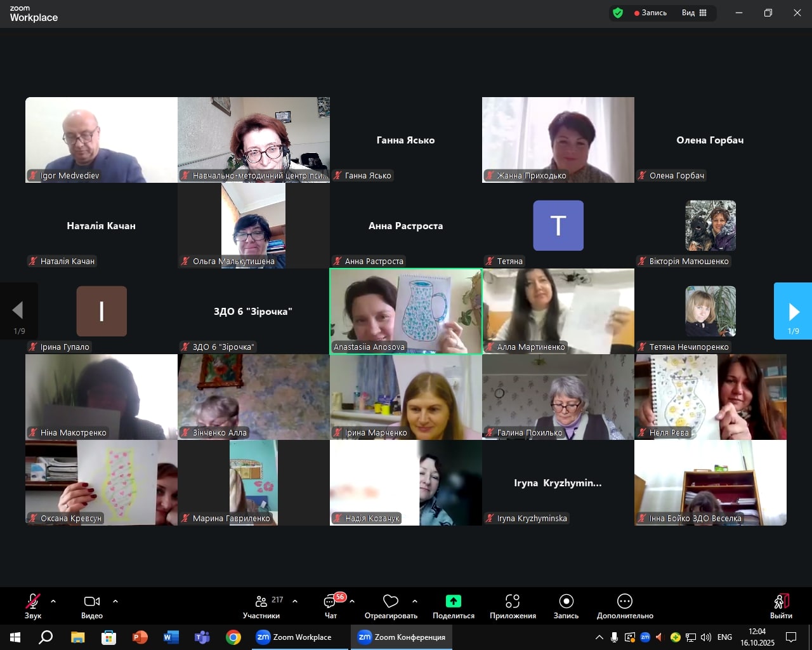Open PowerPoint from taskbar
The height and width of the screenshot is (650, 812).
140,637
